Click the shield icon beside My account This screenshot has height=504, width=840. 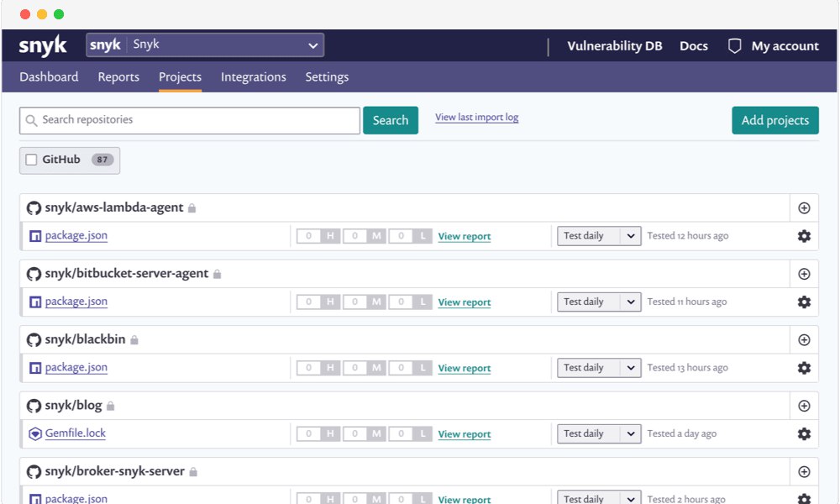(734, 46)
